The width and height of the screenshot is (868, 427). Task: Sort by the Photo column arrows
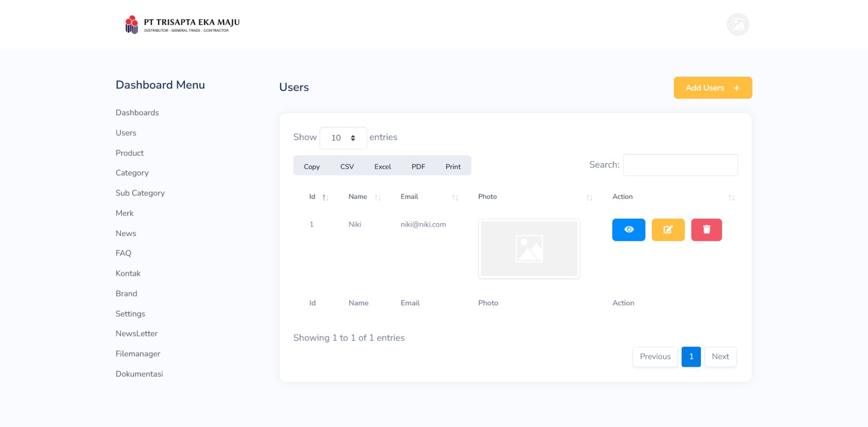point(589,197)
